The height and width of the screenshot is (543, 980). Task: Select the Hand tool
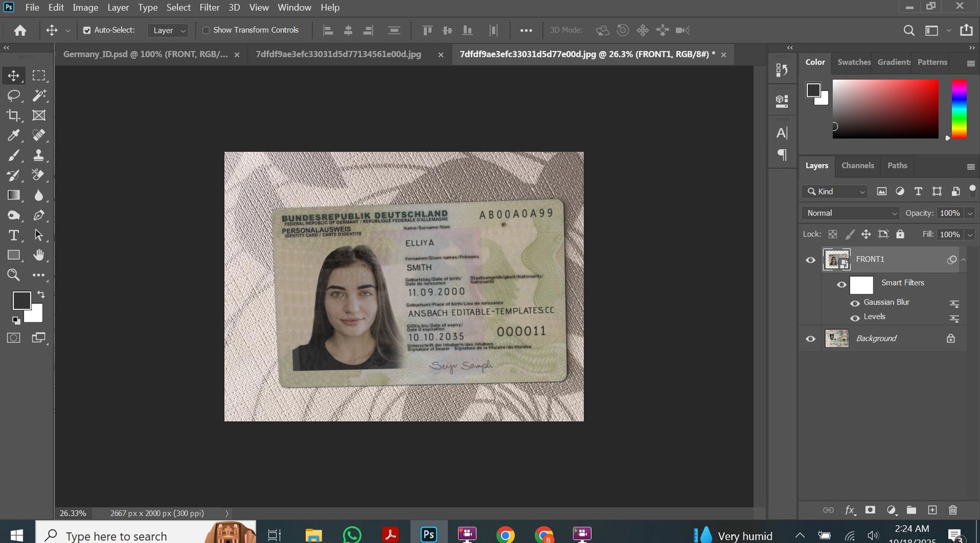click(39, 255)
